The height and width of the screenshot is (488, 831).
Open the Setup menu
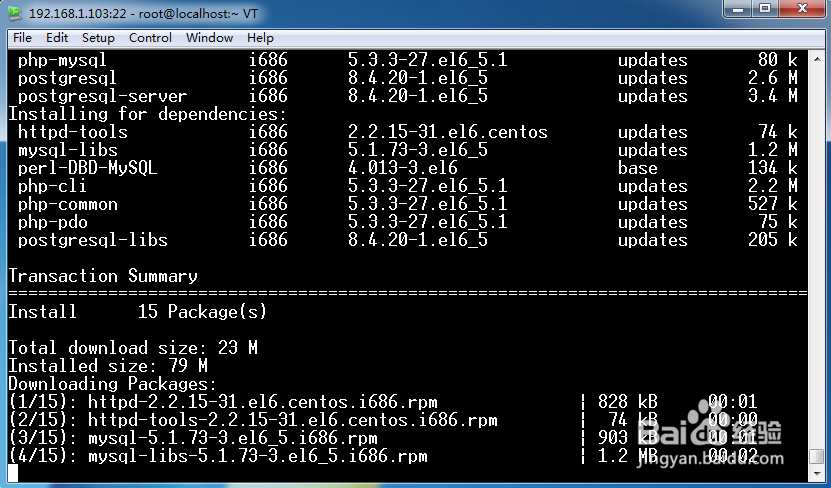point(98,38)
